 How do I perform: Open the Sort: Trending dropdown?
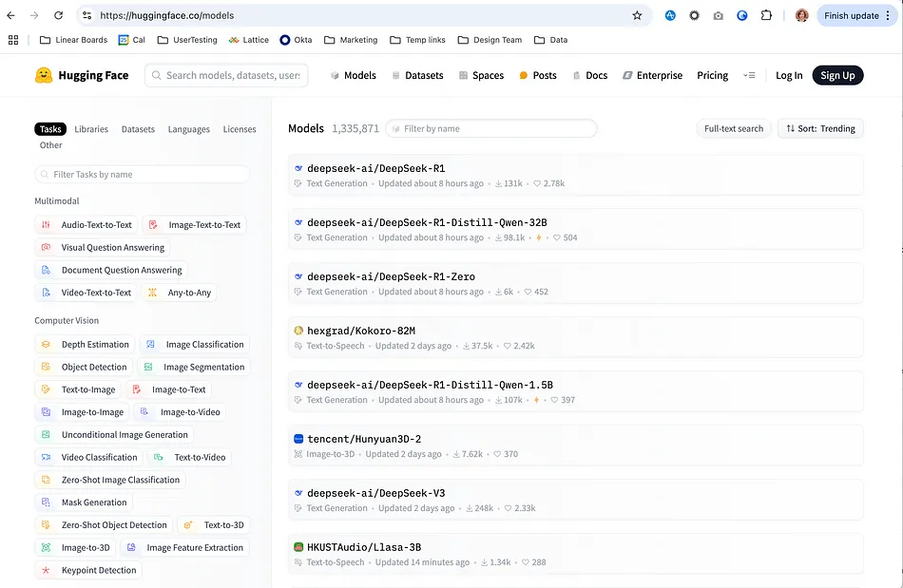click(820, 129)
